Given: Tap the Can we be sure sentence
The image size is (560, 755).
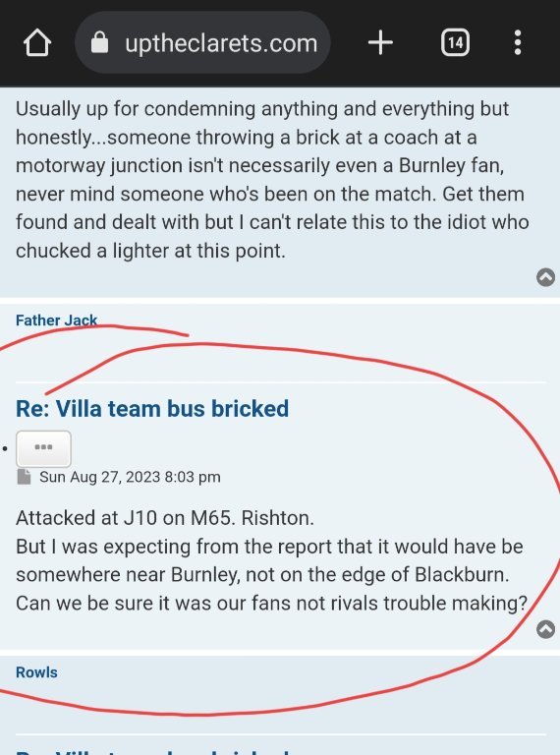Looking at the screenshot, I should coord(272,604).
